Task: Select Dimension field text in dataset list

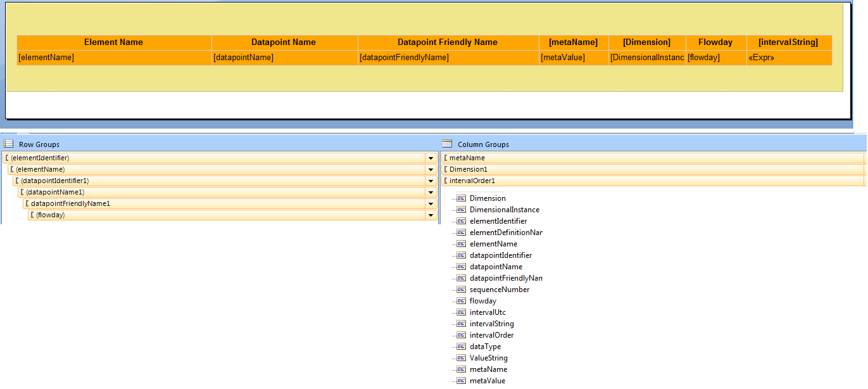Action: pyautogui.click(x=487, y=198)
